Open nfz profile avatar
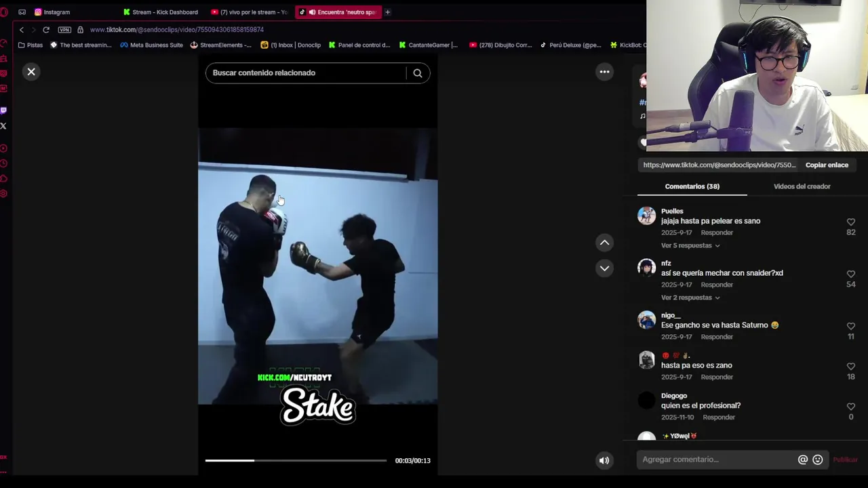This screenshot has height=488, width=868. 647,268
